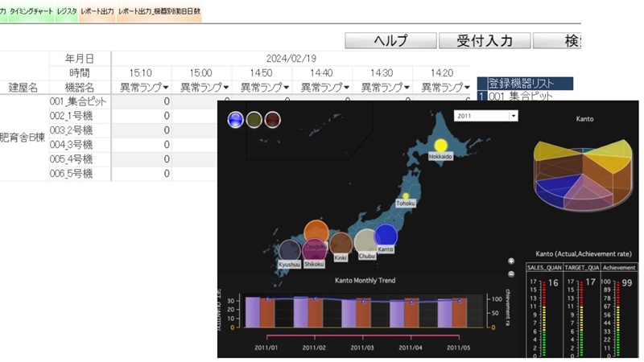Viewport: 644px width, 362px height.
Task: Zoom in with the map plus icon
Action: click(510, 261)
